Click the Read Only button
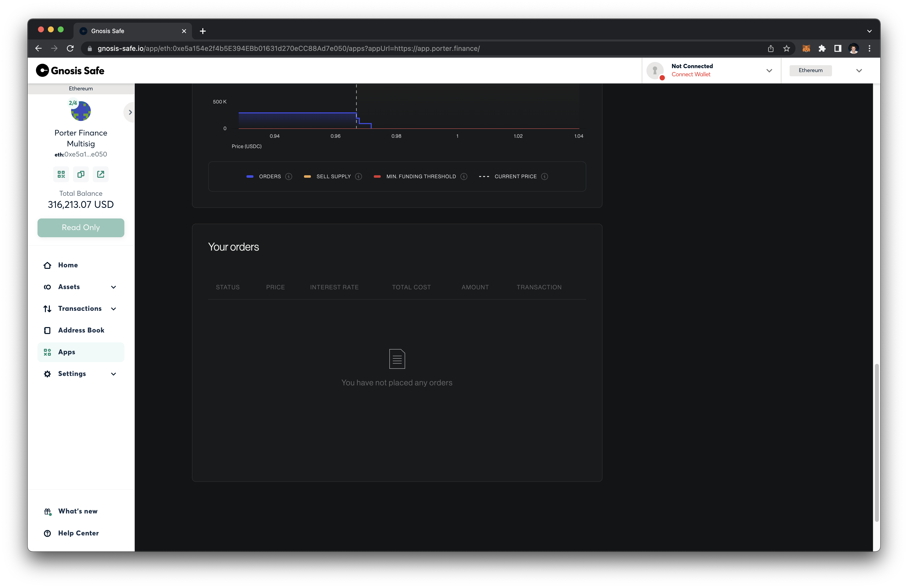908x588 pixels. 80,227
